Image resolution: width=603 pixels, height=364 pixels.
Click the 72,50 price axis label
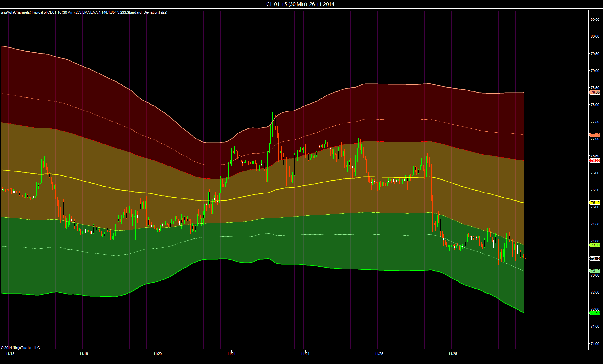[x=595, y=292]
